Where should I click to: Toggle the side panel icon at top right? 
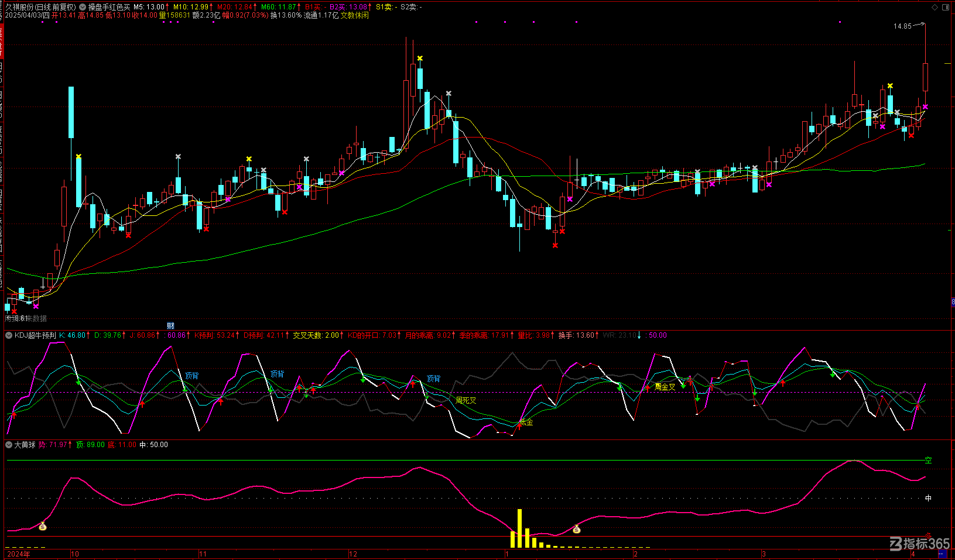[x=945, y=7]
